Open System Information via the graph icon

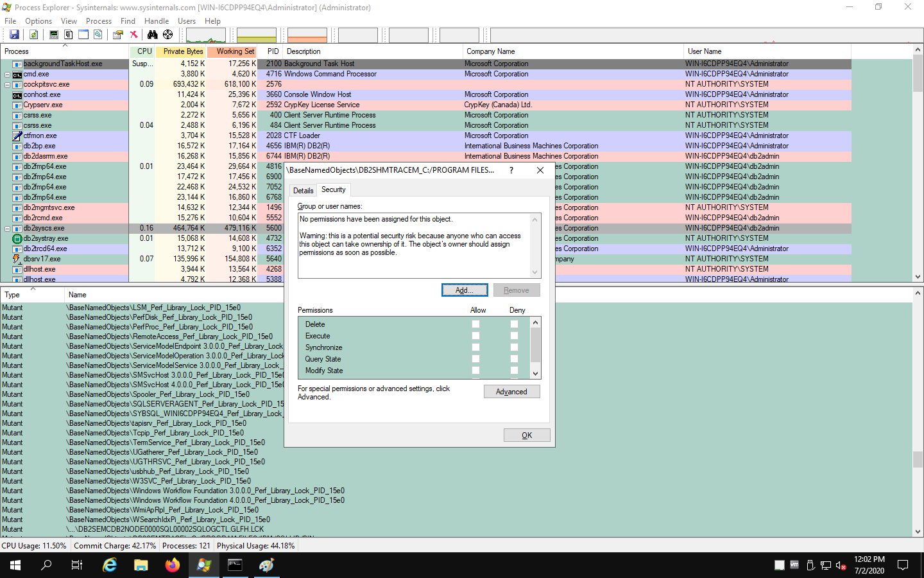53,34
